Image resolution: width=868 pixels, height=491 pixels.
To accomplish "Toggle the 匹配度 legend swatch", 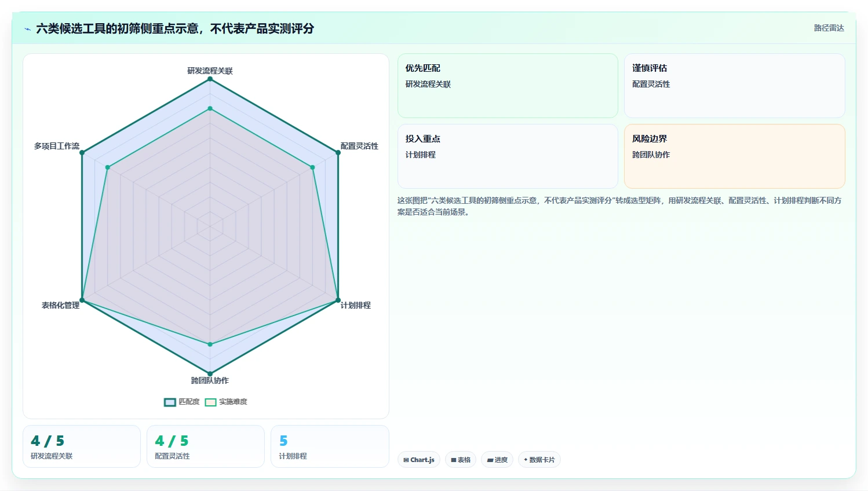I will pyautogui.click(x=170, y=402).
